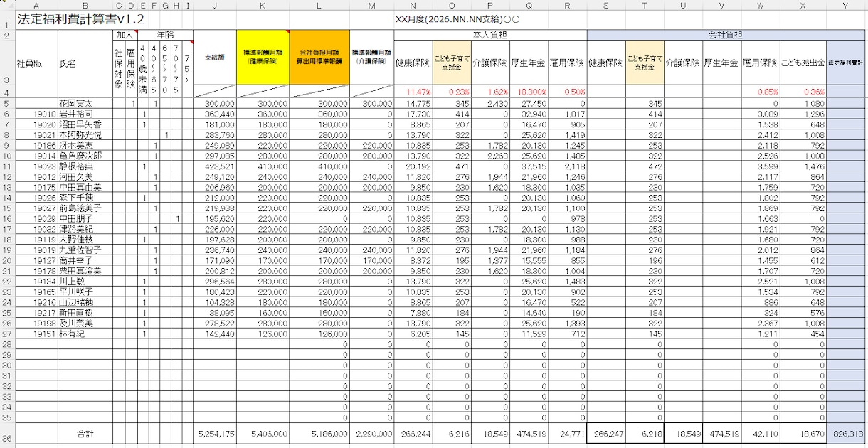Image resolution: width=868 pixels, height=448 pixels.
Task: Select the total 42,110
Action: pos(760,432)
